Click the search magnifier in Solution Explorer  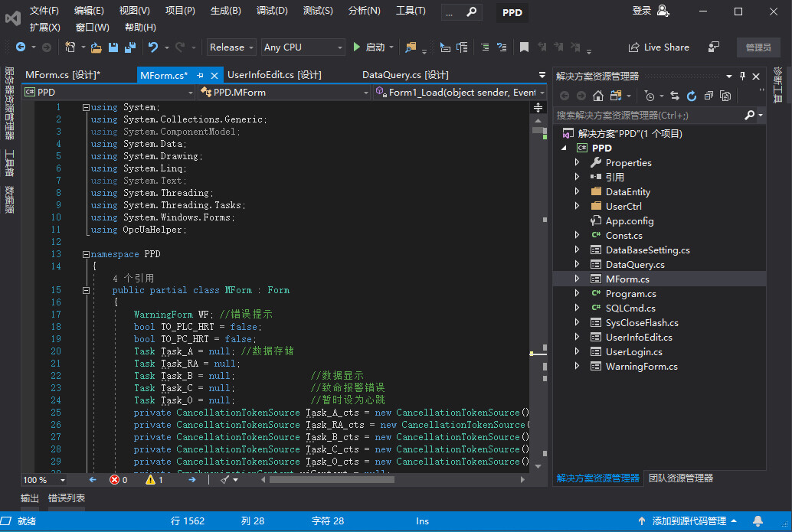pos(750,115)
